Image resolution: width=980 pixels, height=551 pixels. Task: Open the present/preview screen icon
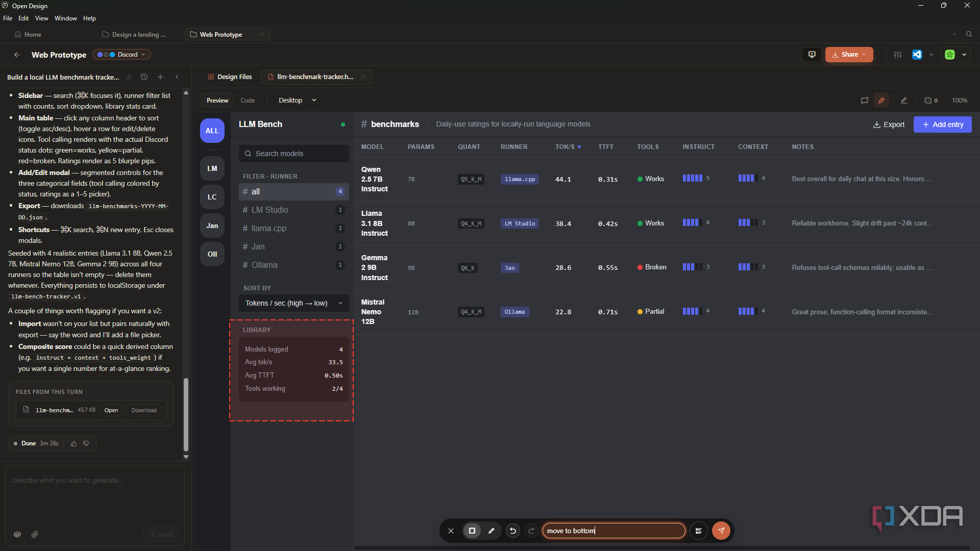(x=812, y=55)
